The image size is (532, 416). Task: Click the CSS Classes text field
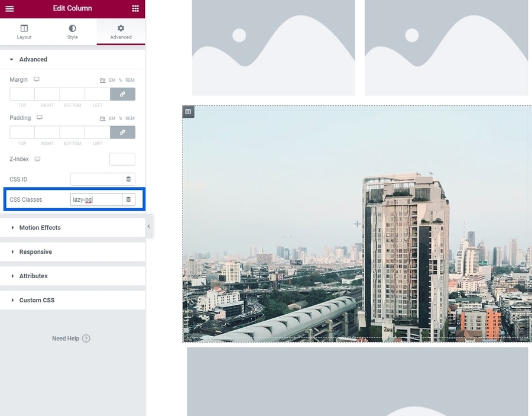pos(96,200)
